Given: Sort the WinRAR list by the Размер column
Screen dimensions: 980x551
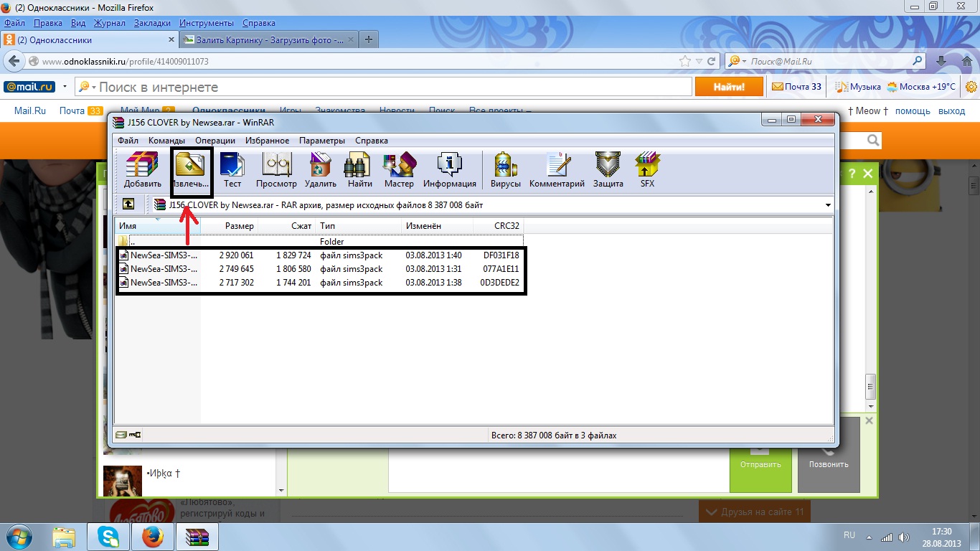Looking at the screenshot, I should tap(229, 226).
